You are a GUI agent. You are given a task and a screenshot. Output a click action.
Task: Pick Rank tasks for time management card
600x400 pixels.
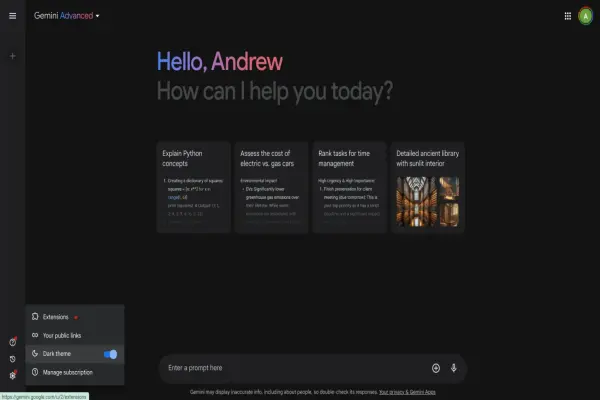tap(349, 187)
